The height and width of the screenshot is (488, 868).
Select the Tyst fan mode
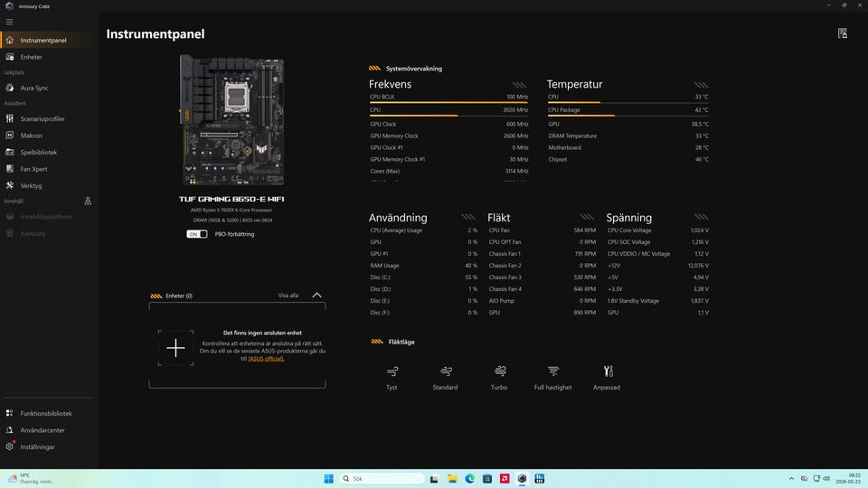tap(392, 378)
